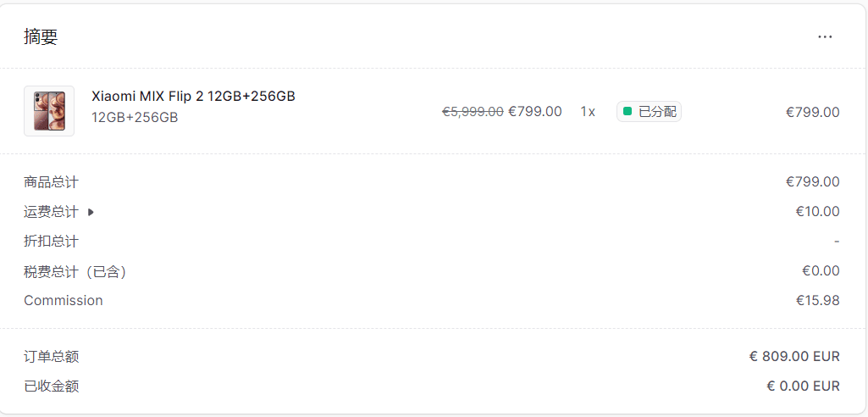Click the Commission label
This screenshot has width=868, height=417.
64,301
